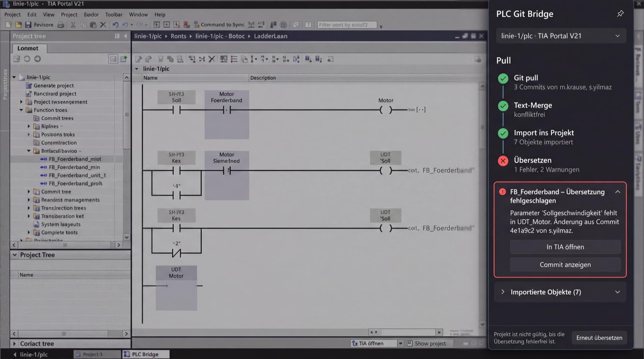
Task: Open the Window menu
Action: pyautogui.click(x=138, y=14)
